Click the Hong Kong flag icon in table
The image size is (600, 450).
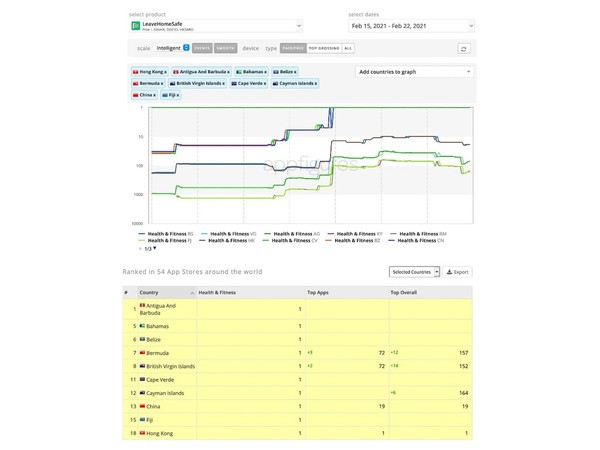pyautogui.click(x=142, y=433)
